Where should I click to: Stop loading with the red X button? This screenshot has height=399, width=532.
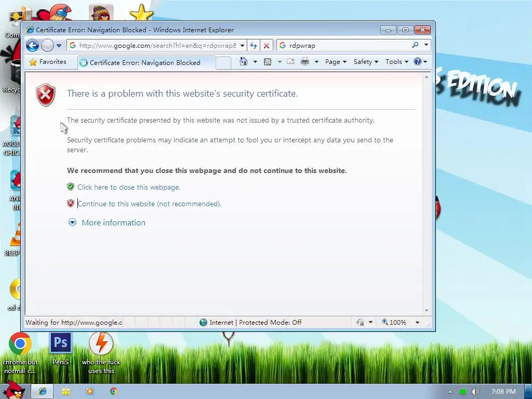click(267, 46)
